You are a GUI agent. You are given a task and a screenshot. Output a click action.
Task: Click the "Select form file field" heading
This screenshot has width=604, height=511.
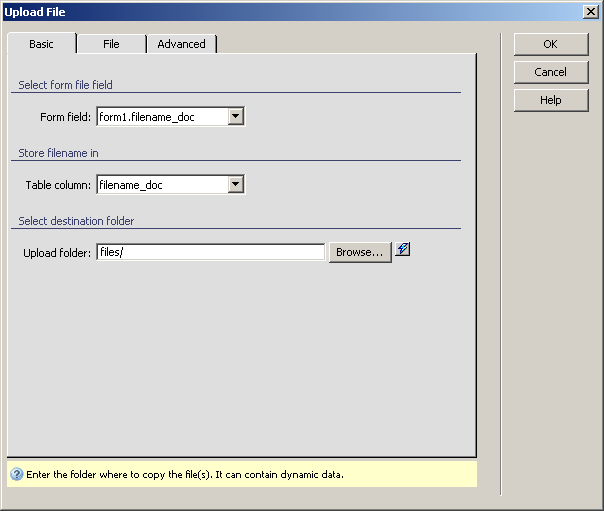pos(72,85)
